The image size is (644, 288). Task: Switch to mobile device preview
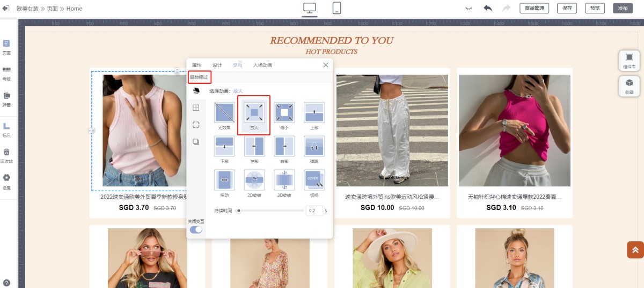point(337,8)
